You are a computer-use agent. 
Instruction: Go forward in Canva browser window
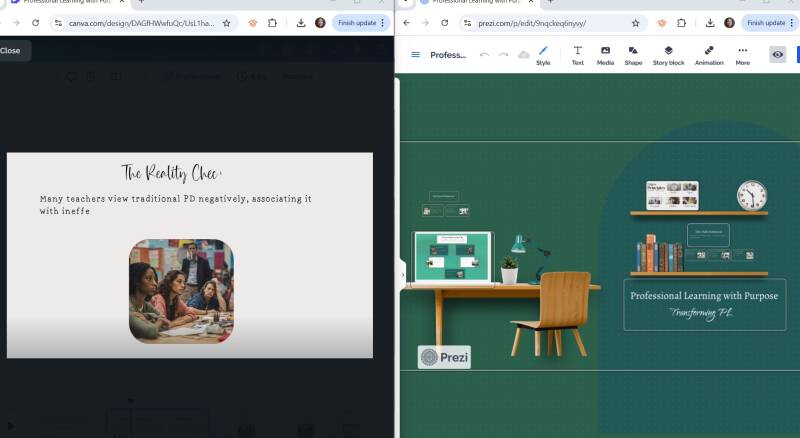point(16,23)
